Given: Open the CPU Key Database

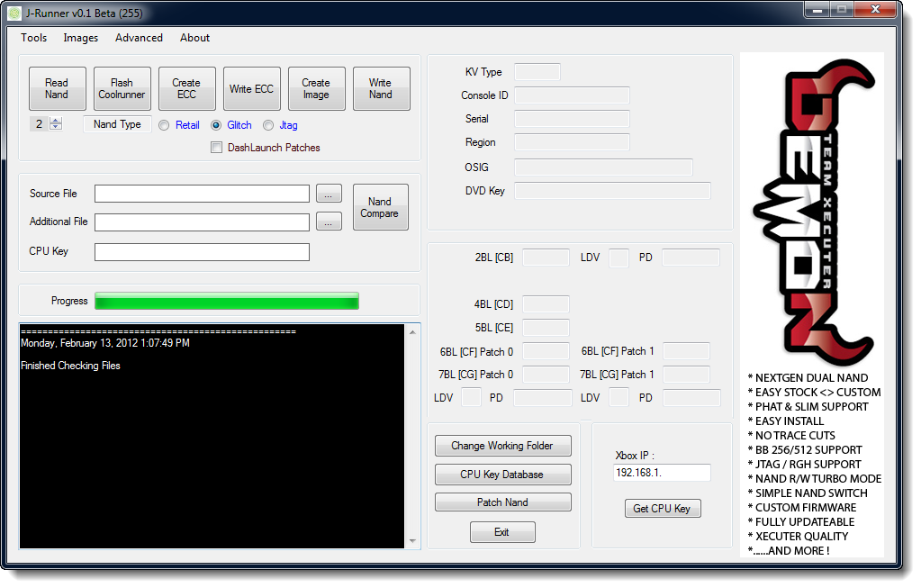Looking at the screenshot, I should tap(502, 475).
